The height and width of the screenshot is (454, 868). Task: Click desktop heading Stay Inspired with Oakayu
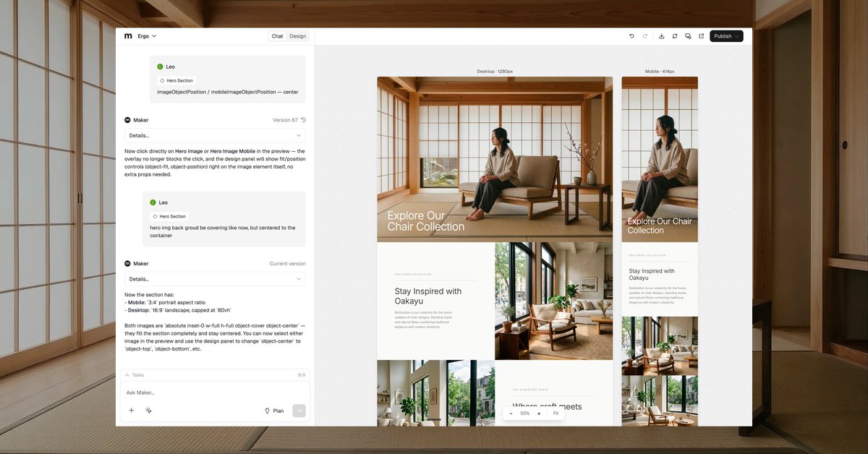(x=428, y=296)
